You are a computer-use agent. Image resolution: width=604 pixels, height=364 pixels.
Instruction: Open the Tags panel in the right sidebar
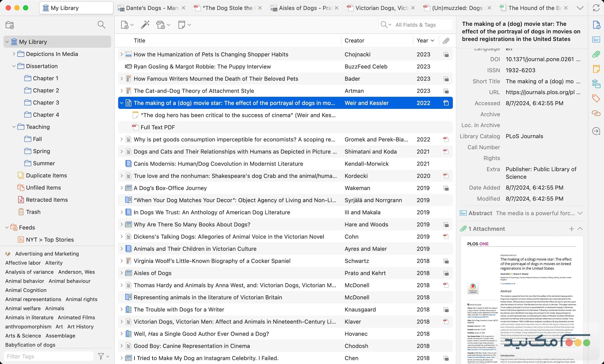coord(596,98)
